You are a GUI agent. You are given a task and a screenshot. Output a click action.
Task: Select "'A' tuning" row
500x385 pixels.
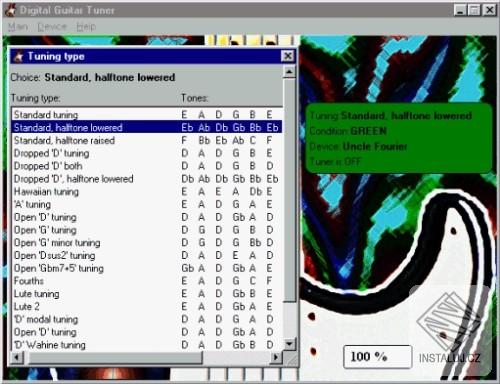tap(147, 204)
